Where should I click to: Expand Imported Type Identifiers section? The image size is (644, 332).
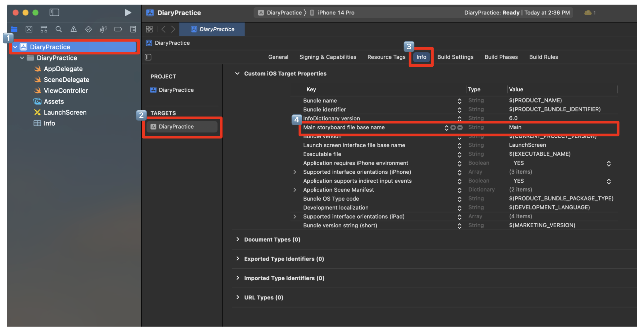click(x=238, y=278)
